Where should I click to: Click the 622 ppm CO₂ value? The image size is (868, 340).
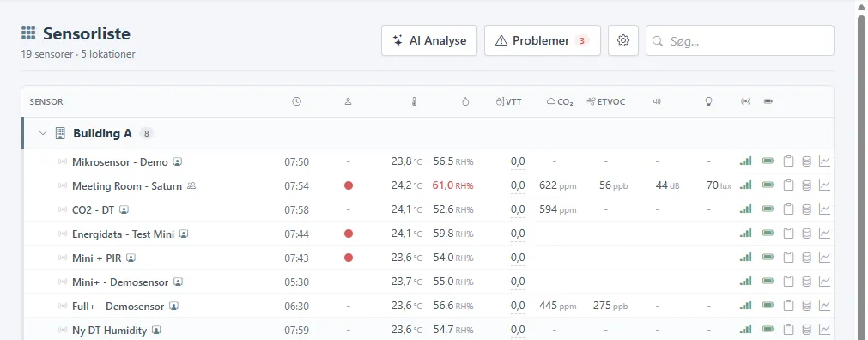click(x=557, y=185)
